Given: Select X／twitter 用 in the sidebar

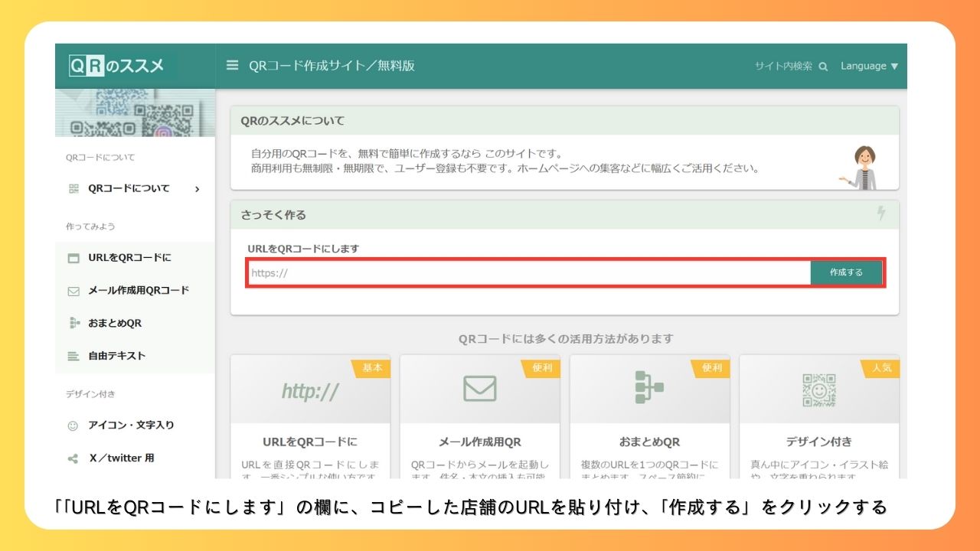Looking at the screenshot, I should point(121,458).
